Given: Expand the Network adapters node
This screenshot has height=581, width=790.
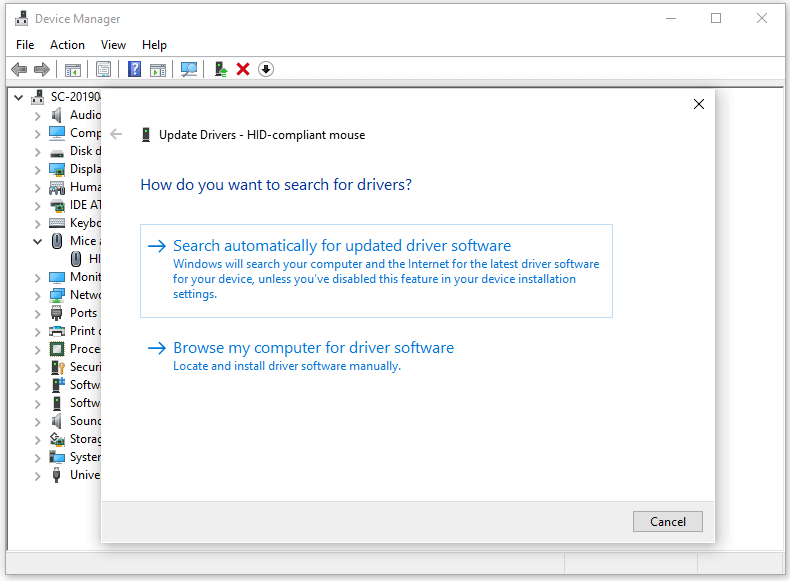Looking at the screenshot, I should (x=37, y=296).
